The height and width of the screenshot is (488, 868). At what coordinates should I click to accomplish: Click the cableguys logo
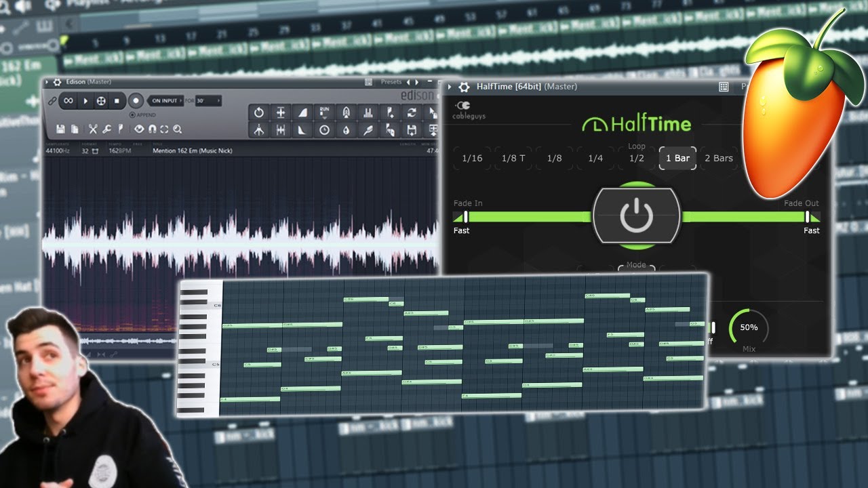[469, 111]
